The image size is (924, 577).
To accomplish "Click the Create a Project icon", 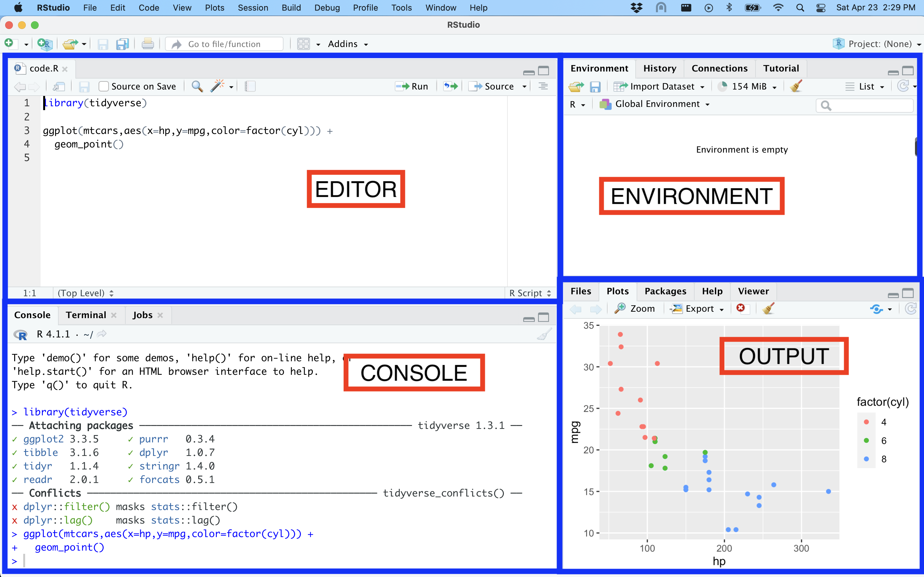I will (45, 44).
